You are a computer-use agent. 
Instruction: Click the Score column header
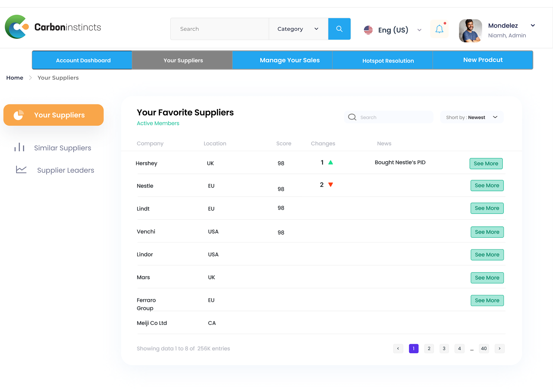[284, 143]
